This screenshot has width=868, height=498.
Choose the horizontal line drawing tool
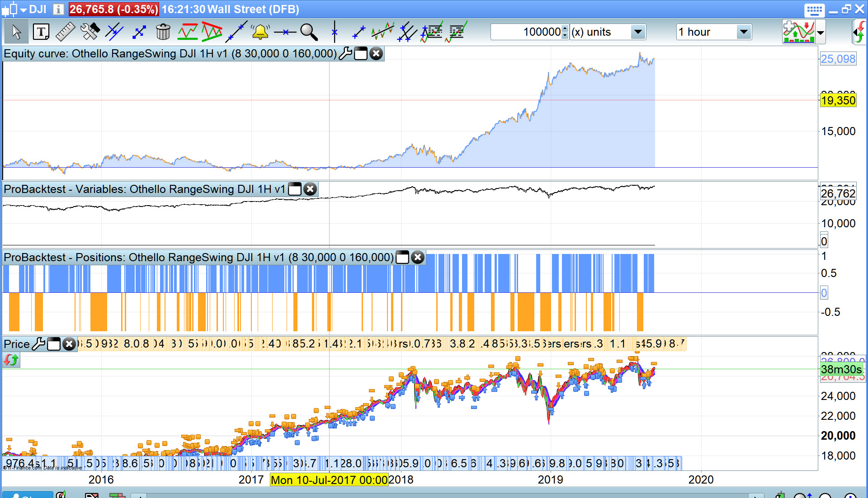coord(285,32)
